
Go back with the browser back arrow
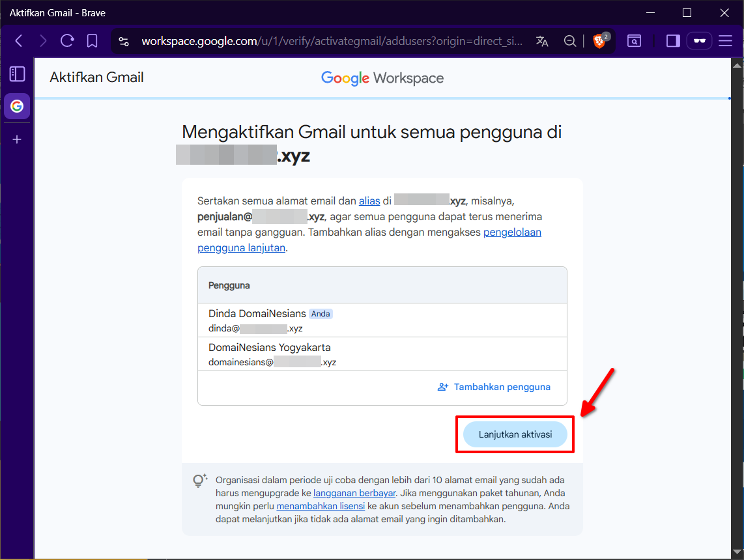tap(19, 41)
